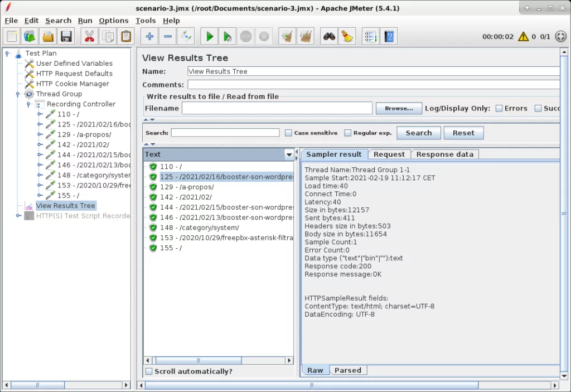Click the Search binoculars icon
Screen dimensions: 571x392
point(329,36)
